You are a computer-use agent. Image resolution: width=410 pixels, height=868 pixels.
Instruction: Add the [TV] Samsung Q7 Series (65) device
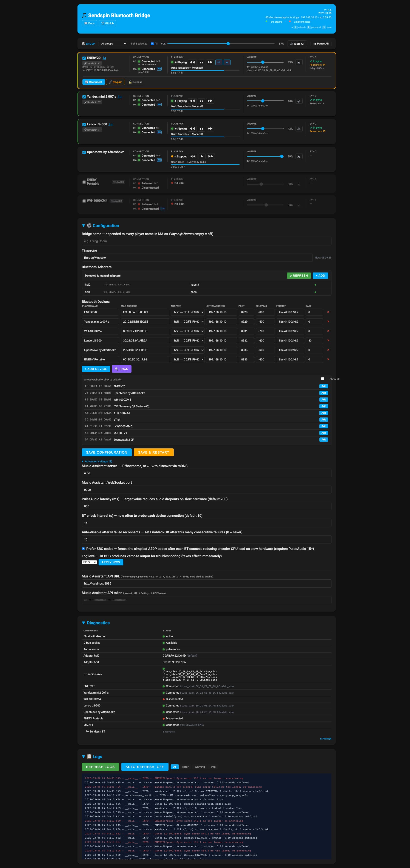pyautogui.click(x=323, y=406)
